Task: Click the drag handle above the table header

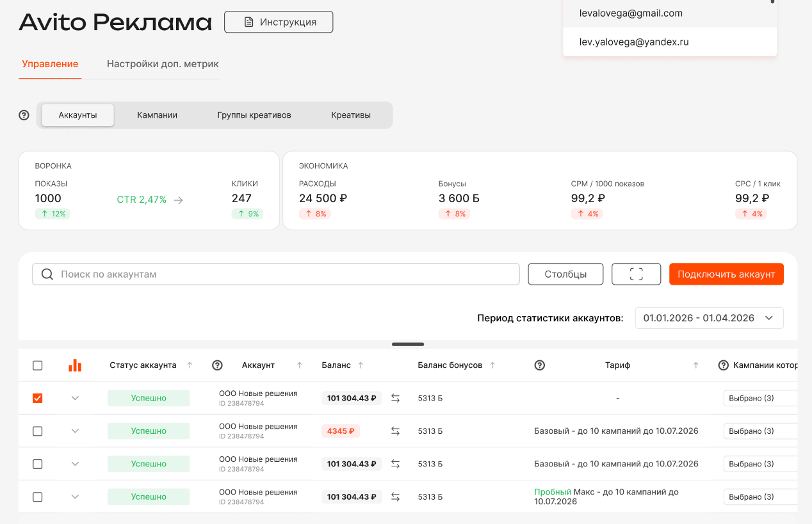Action: point(408,344)
